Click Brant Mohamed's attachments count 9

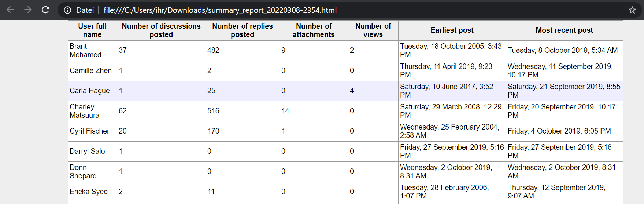(x=283, y=51)
